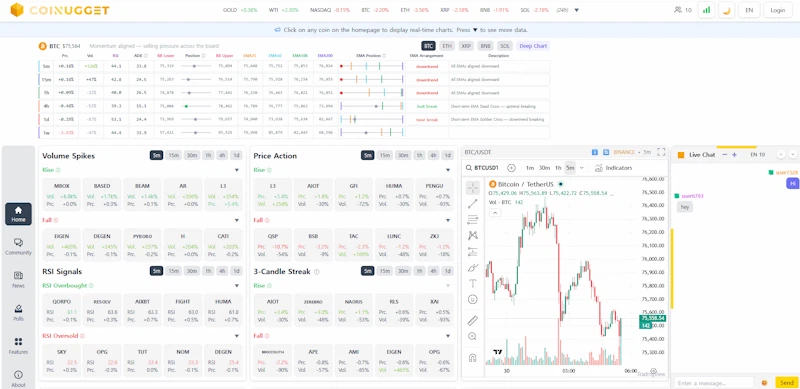Select 1h in Volume Spikes panel
The width and height of the screenshot is (800, 389).
click(208, 156)
